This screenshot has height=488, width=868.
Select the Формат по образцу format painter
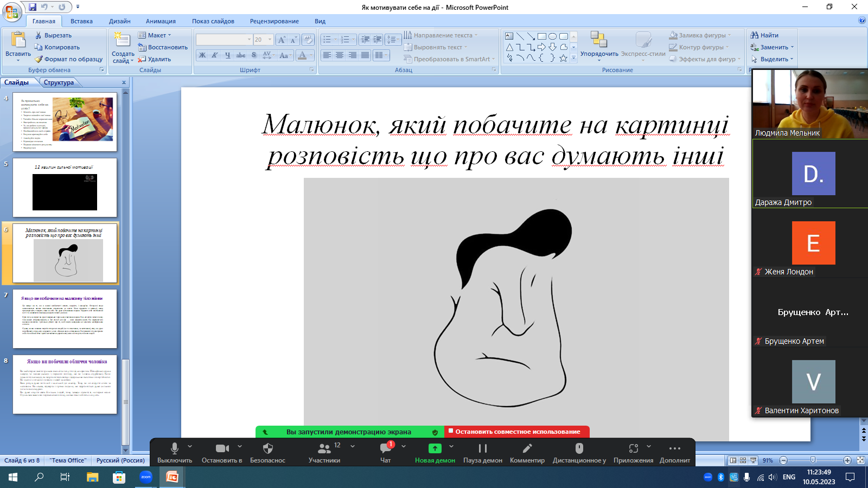68,59
